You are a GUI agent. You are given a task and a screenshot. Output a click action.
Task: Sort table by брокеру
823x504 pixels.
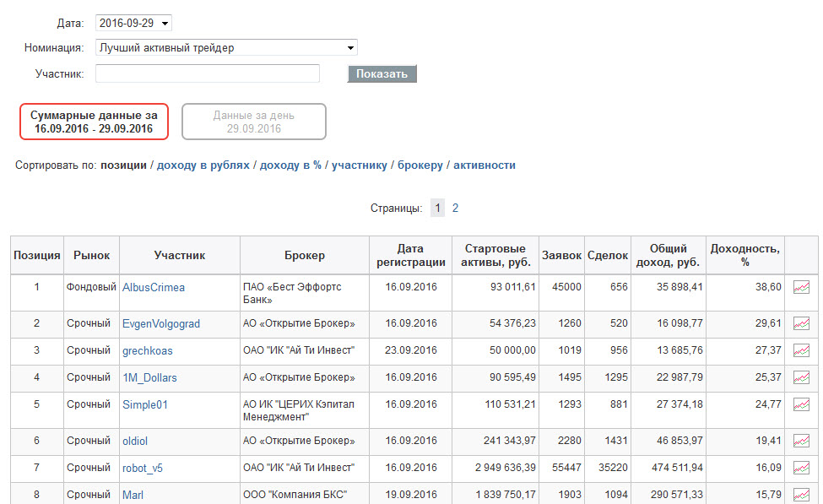coord(420,165)
